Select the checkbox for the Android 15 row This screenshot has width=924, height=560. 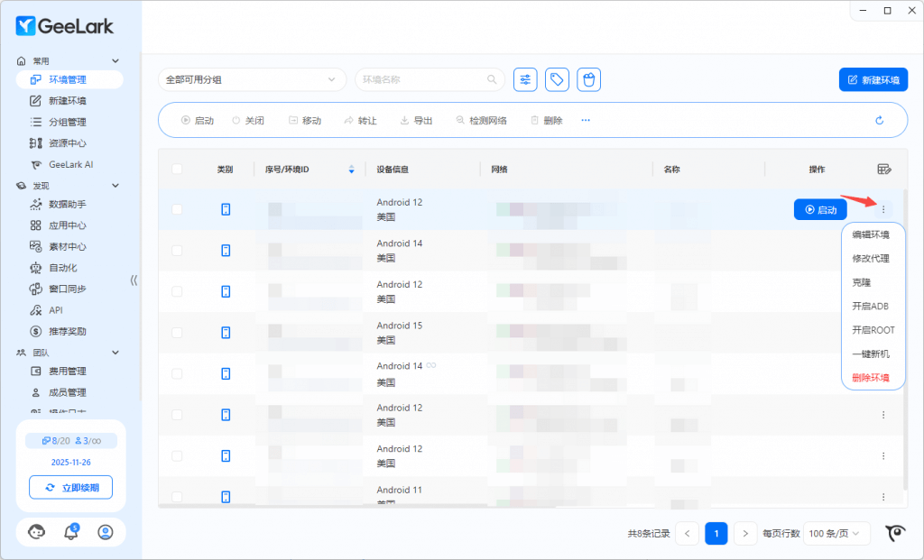[177, 333]
